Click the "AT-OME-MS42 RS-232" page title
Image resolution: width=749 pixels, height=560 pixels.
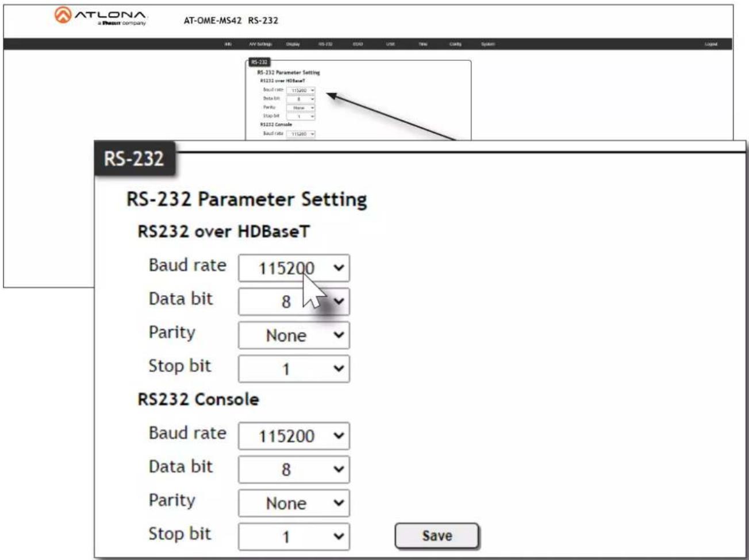pyautogui.click(x=231, y=21)
